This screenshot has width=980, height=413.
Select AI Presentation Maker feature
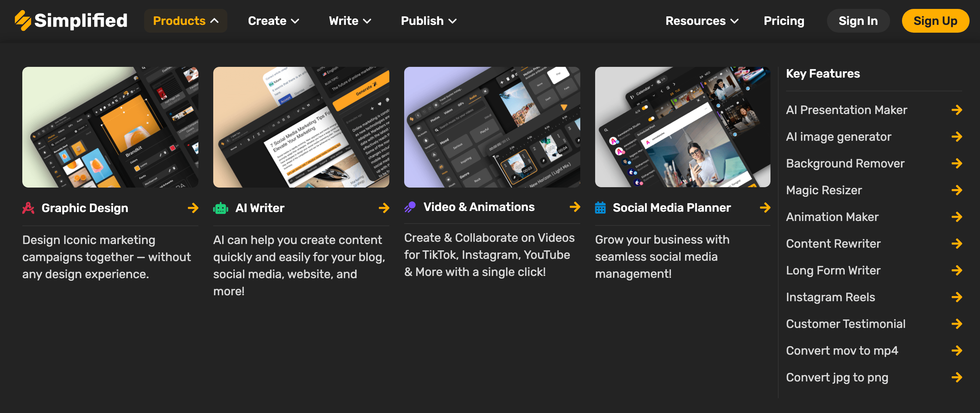tap(847, 110)
